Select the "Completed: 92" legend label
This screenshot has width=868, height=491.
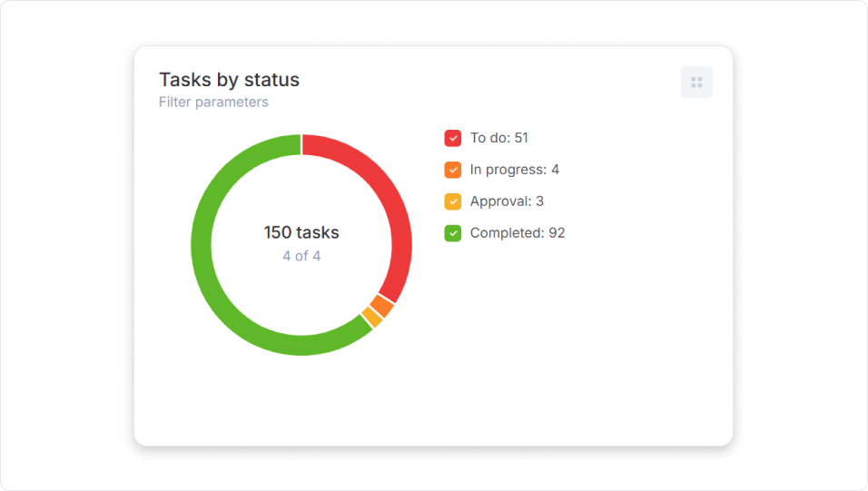click(518, 233)
